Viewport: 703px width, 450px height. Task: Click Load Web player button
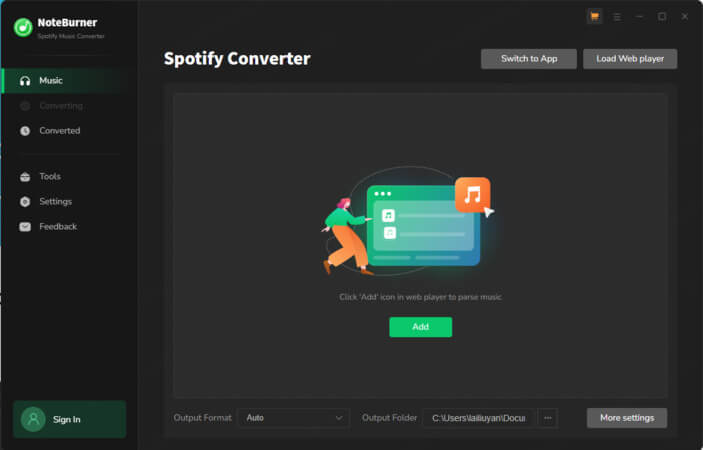click(630, 59)
